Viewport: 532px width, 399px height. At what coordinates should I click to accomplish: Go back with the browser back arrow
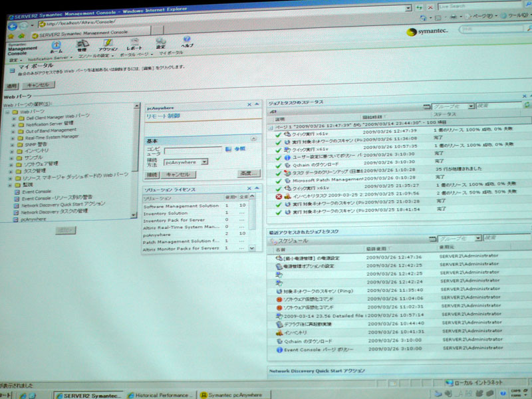pyautogui.click(x=13, y=27)
